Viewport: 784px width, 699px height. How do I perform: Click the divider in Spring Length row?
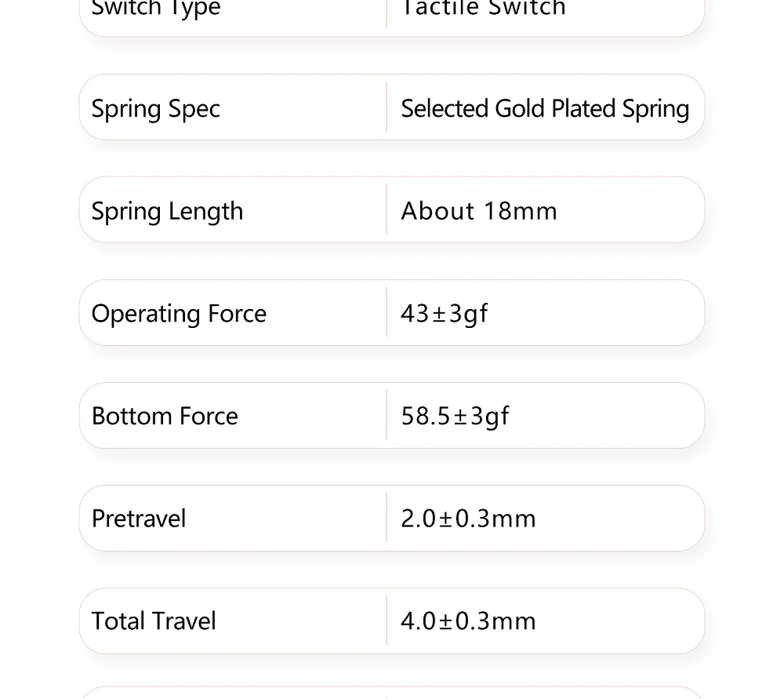tap(387, 209)
